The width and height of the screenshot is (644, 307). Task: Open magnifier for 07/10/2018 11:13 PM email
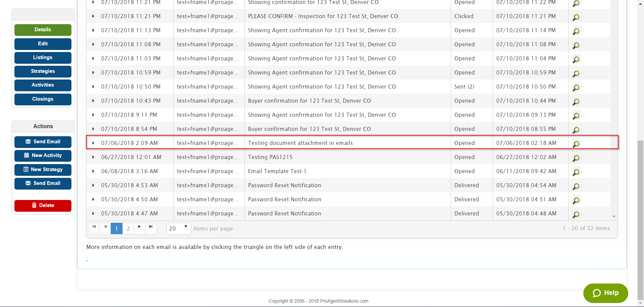[576, 31]
